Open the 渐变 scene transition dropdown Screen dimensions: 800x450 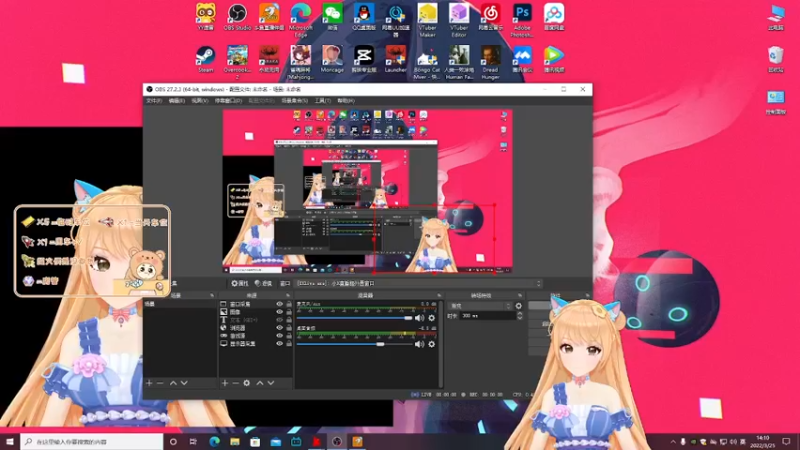click(480, 306)
